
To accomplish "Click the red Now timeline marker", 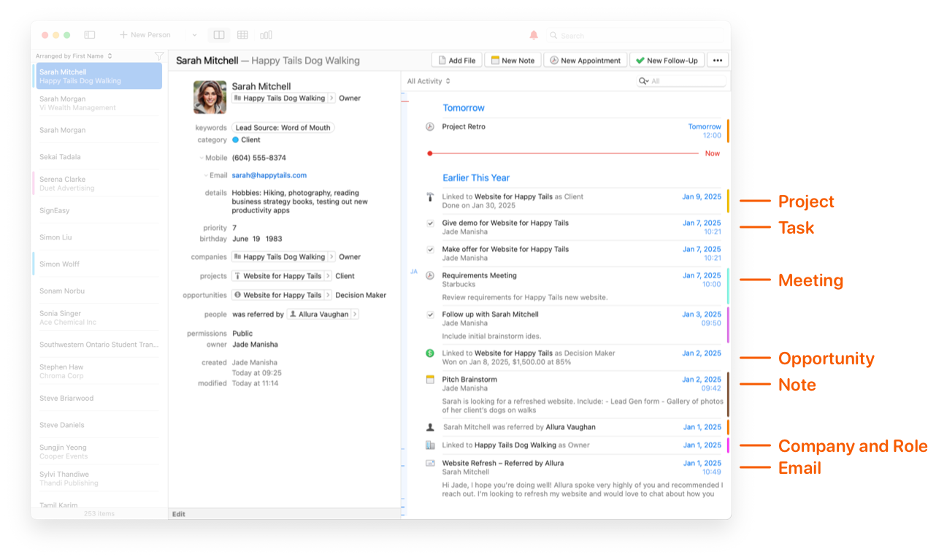I will click(x=430, y=153).
